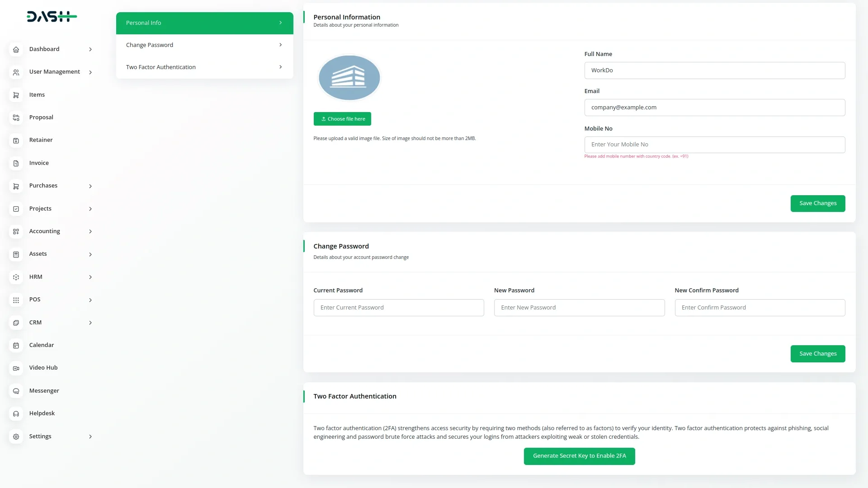Click Generate Secret Key to Enable 2FA
Viewport: 868px width, 488px height.
tap(579, 456)
